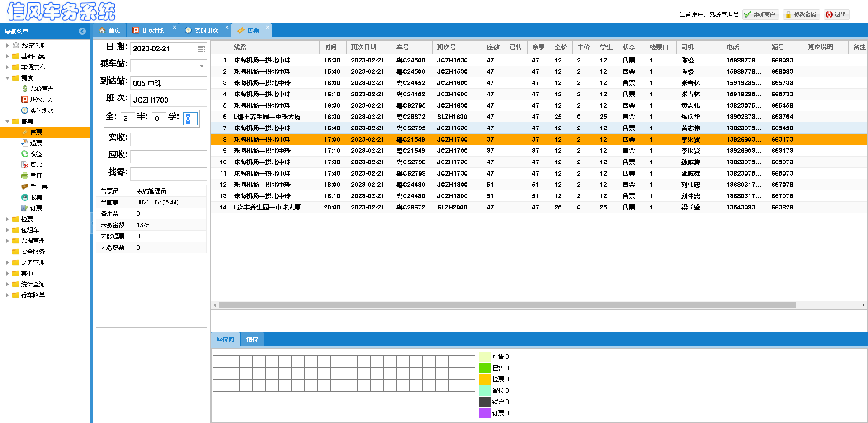The height and width of the screenshot is (423, 868).
Task: Open the calendar picker beside the date field
Action: pyautogui.click(x=202, y=49)
